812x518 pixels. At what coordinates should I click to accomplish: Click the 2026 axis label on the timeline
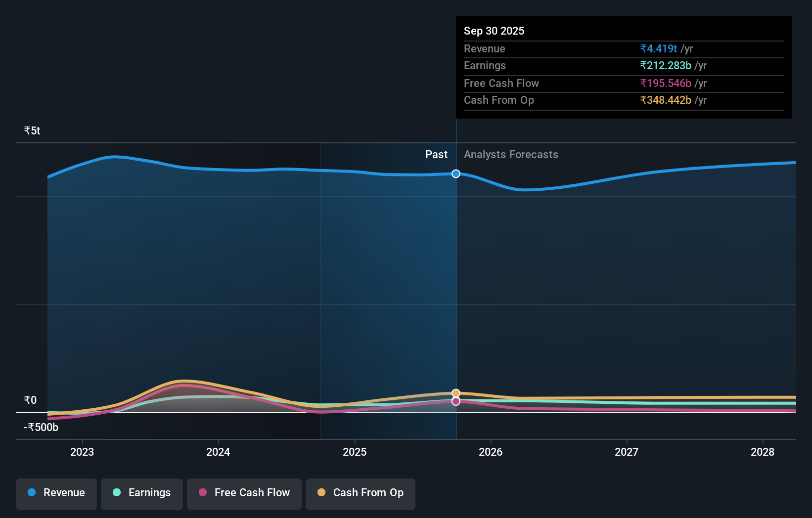pyautogui.click(x=491, y=452)
